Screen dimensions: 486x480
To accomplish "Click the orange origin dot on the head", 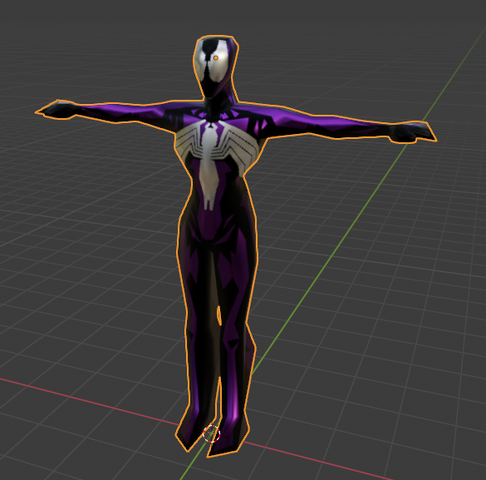I will coord(216,58).
